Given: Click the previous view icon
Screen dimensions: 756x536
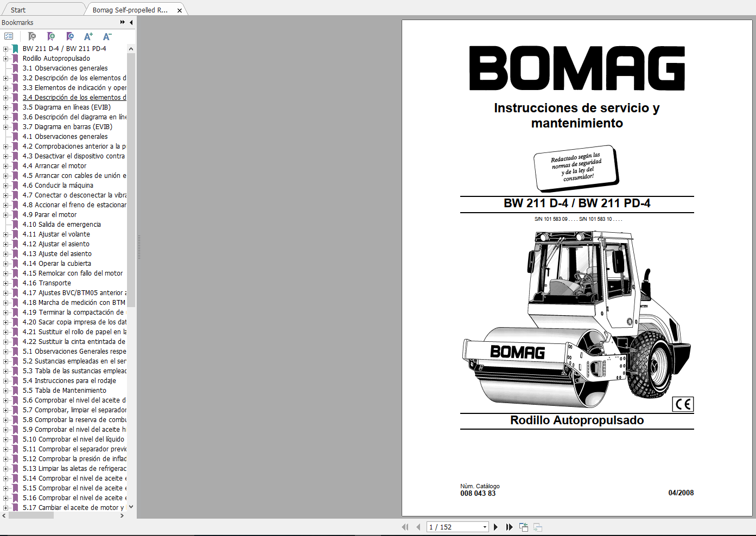Looking at the screenshot, I should (524, 527).
